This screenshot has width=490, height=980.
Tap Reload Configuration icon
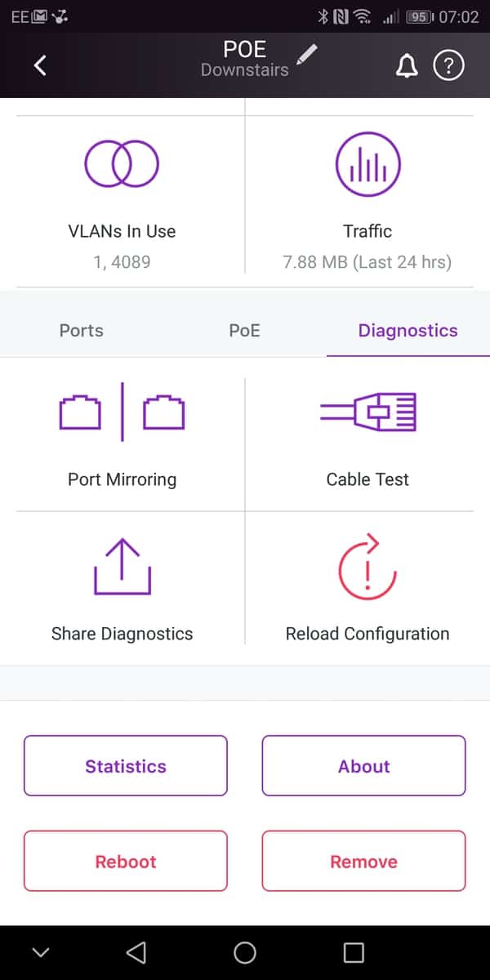pyautogui.click(x=367, y=566)
